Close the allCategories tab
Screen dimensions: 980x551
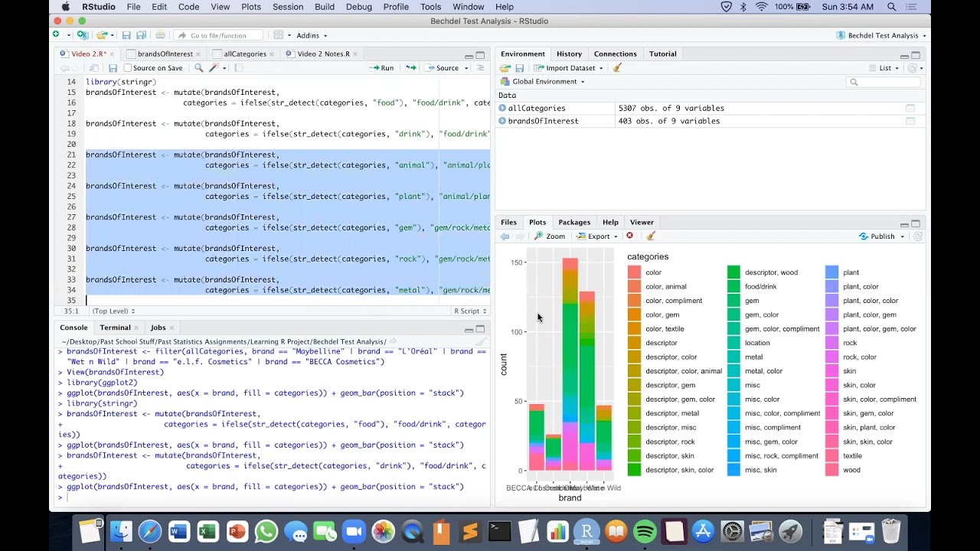pyautogui.click(x=273, y=54)
